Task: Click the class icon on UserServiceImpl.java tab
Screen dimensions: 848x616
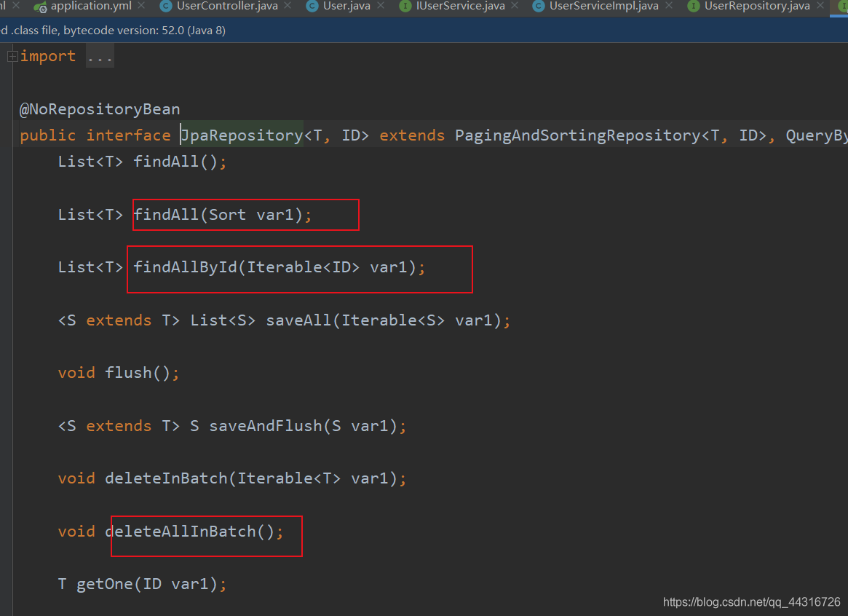Action: click(x=539, y=7)
